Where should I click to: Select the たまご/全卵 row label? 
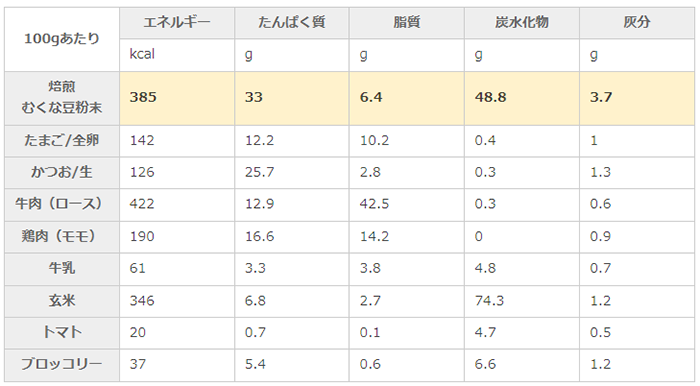coord(62,141)
